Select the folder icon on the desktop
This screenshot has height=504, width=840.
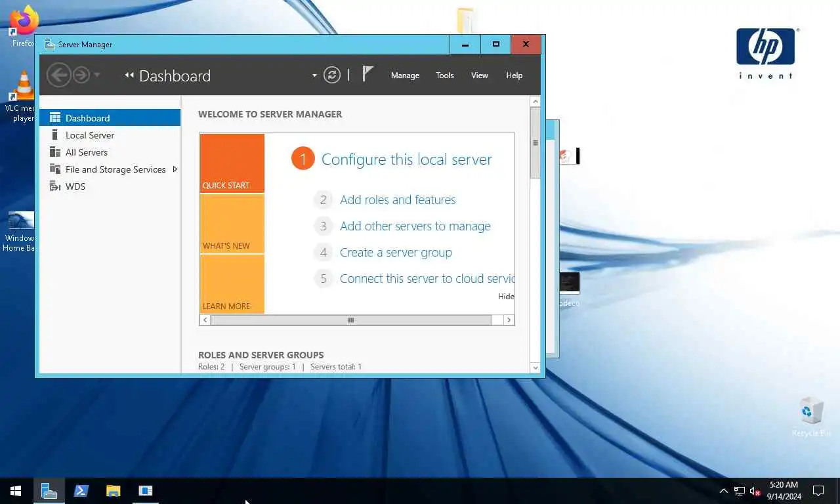tap(466, 20)
